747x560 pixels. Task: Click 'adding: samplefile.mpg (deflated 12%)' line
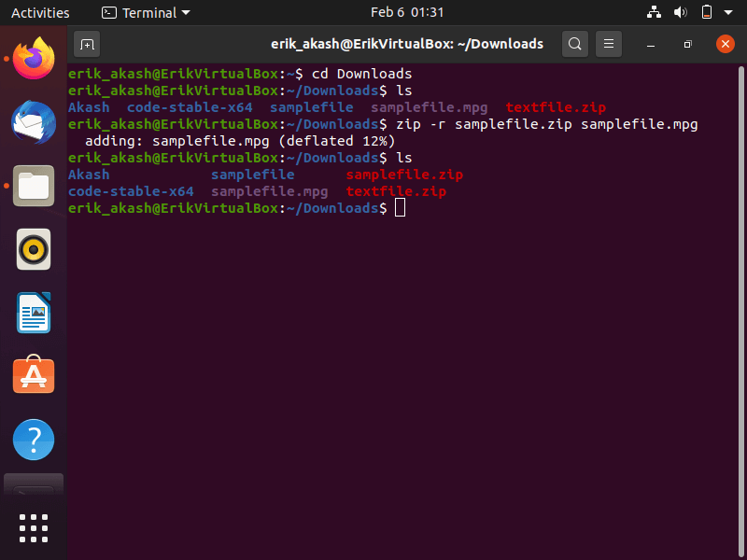coord(240,142)
